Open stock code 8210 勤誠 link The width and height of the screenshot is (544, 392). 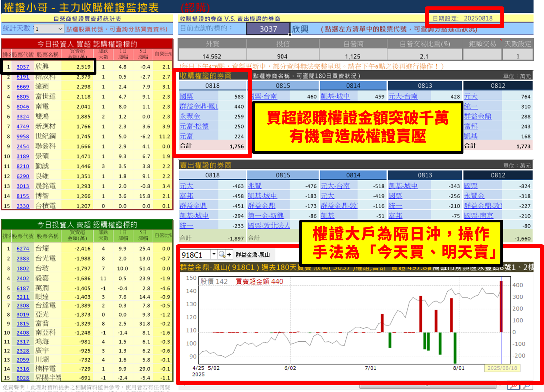click(x=23, y=166)
